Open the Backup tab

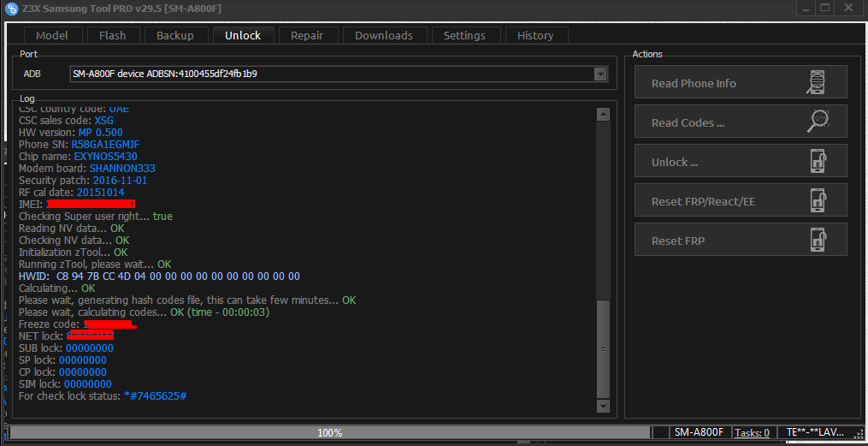pyautogui.click(x=175, y=35)
